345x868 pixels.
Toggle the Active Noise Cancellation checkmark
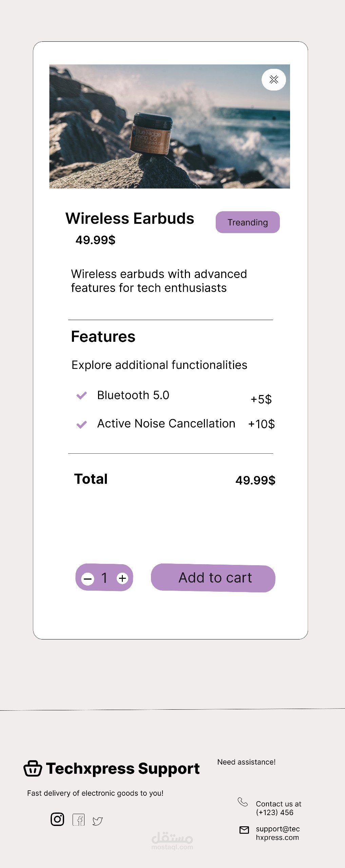[x=81, y=424]
